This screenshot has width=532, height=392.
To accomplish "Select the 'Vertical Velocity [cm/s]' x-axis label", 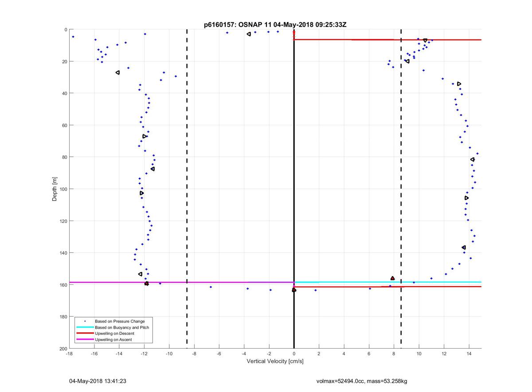I will [x=275, y=361].
